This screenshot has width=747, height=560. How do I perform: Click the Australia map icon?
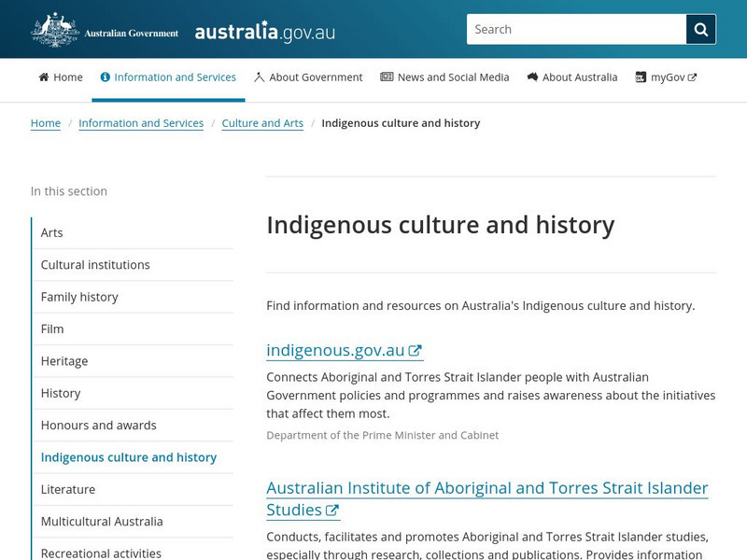[532, 77]
